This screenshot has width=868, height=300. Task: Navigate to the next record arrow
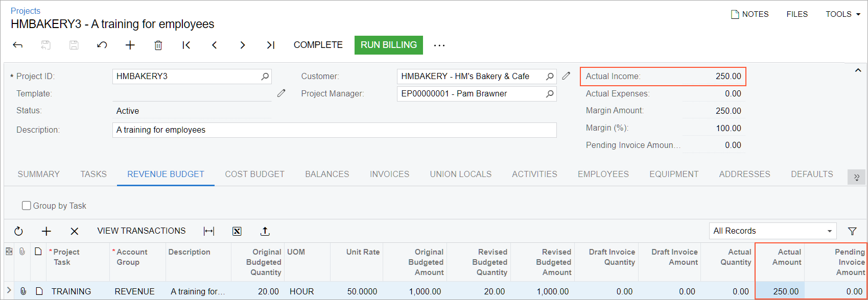[x=243, y=45]
